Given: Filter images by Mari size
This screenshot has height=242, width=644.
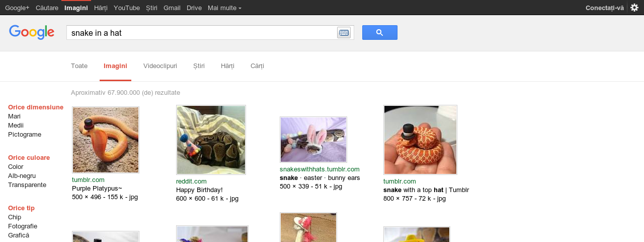Looking at the screenshot, I should 14,116.
